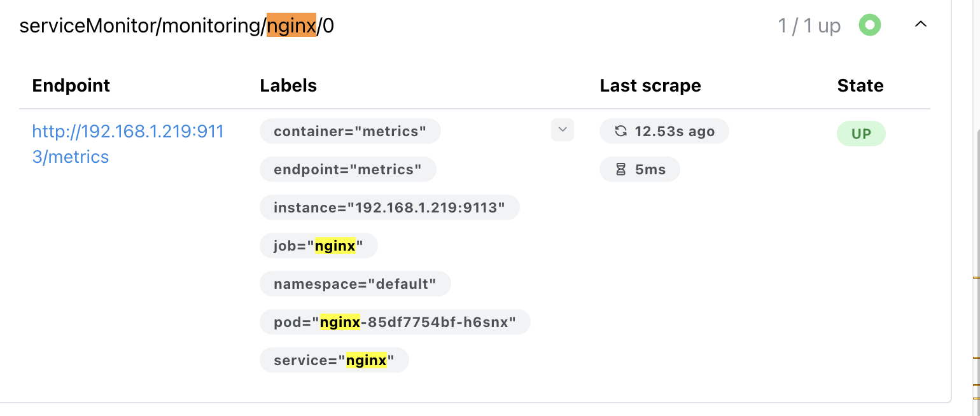Image resolution: width=980 pixels, height=416 pixels.
Task: Select the green UP state badge
Action: [x=861, y=134]
